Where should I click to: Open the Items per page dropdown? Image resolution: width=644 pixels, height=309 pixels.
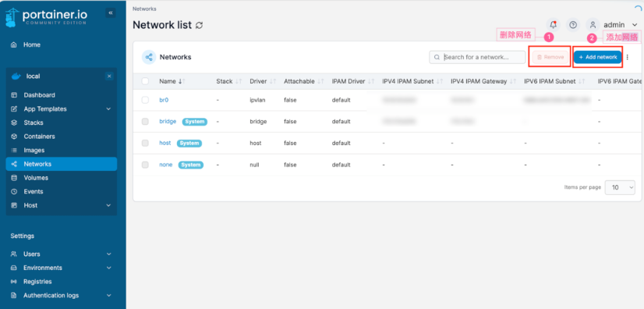[620, 187]
